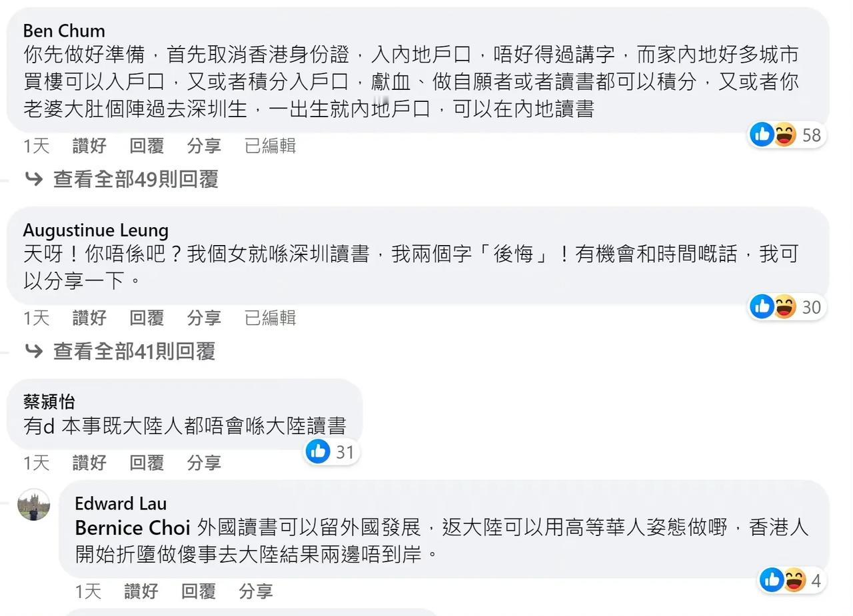Open the 1天 timestamp on Augustinue Leung's comment
Viewport: 853px width, 616px height.
37,318
